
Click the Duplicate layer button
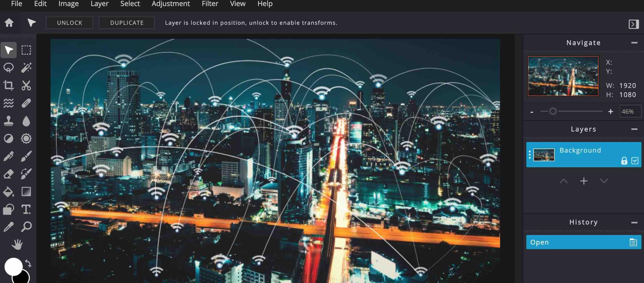[126, 23]
